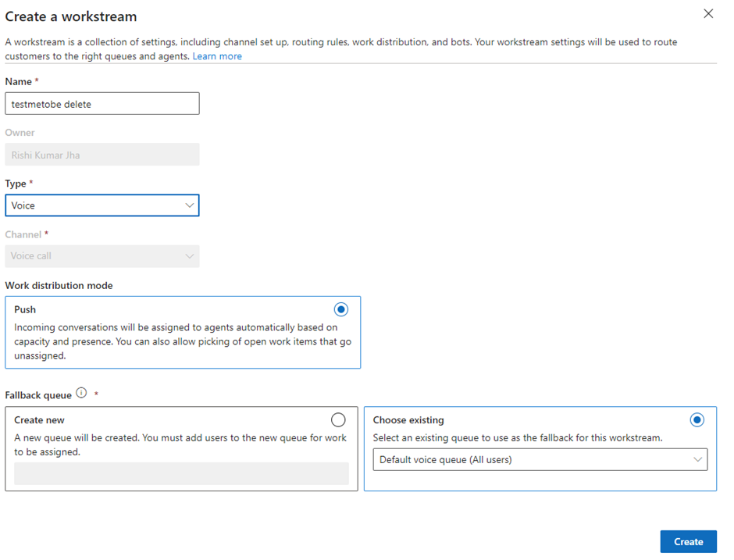Click the chevron on the existing queue selector
The height and width of the screenshot is (560, 734).
click(x=697, y=460)
